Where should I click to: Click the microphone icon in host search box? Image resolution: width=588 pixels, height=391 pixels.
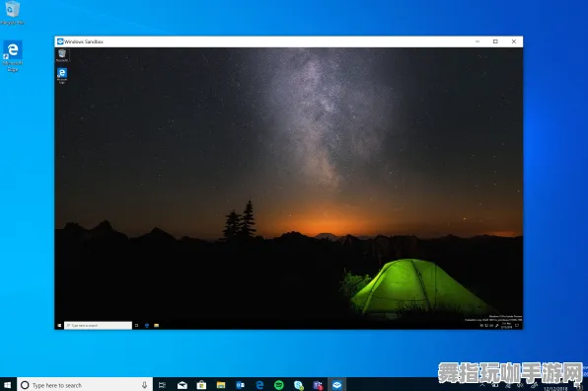[x=144, y=385]
